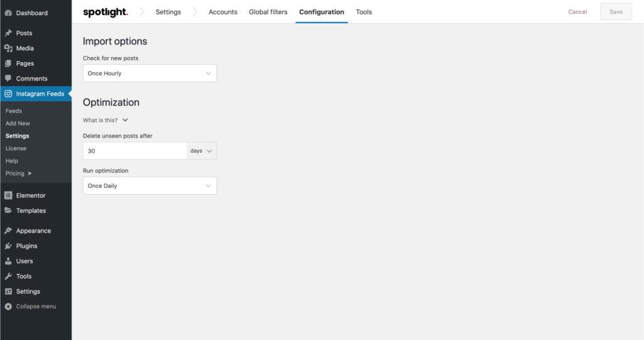Open Settings under Instagram Feeds
Viewport: 644px width, 340px height.
[17, 136]
